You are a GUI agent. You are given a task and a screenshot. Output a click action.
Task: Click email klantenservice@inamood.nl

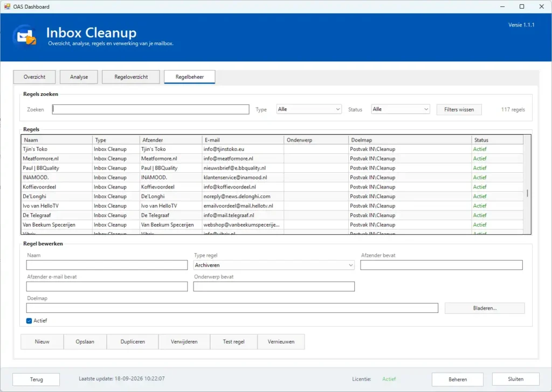pos(235,178)
